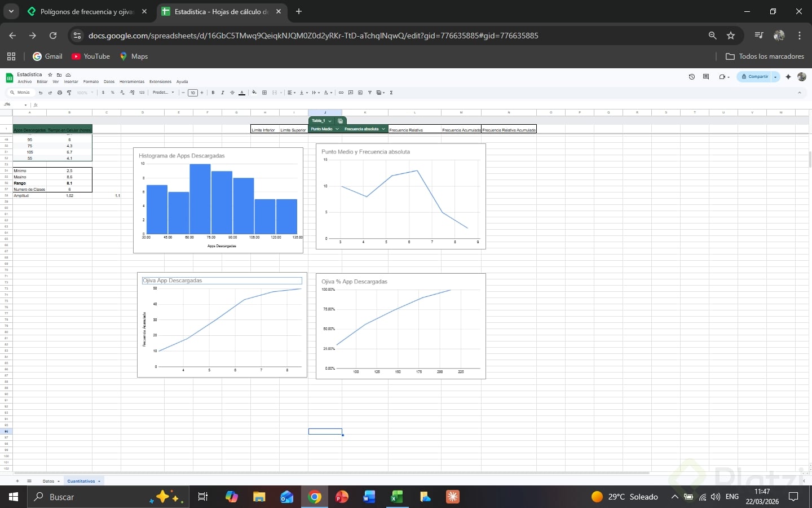Toggle italic formatting
This screenshot has width=812, height=508.
click(x=222, y=93)
